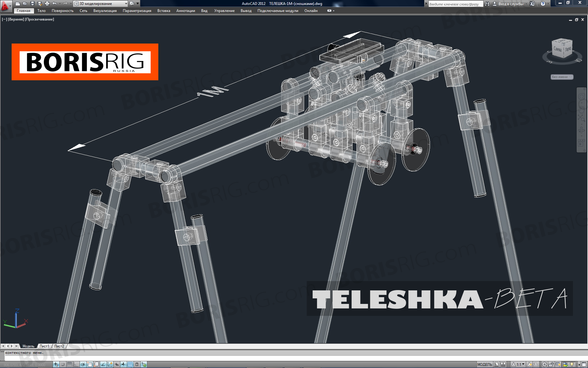This screenshot has height=368, width=588.
Task: Click the МОДЕЛЬ button in status bar
Action: pyautogui.click(x=484, y=364)
